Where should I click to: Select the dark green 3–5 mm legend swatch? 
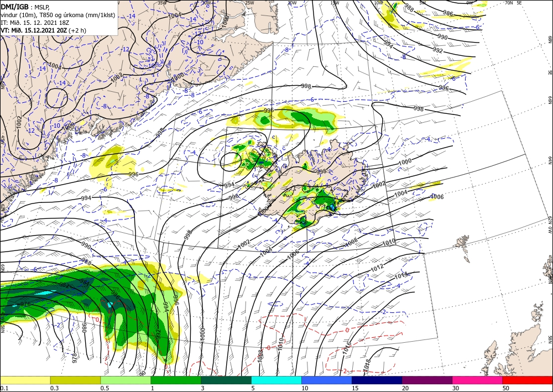pyautogui.click(x=226, y=380)
